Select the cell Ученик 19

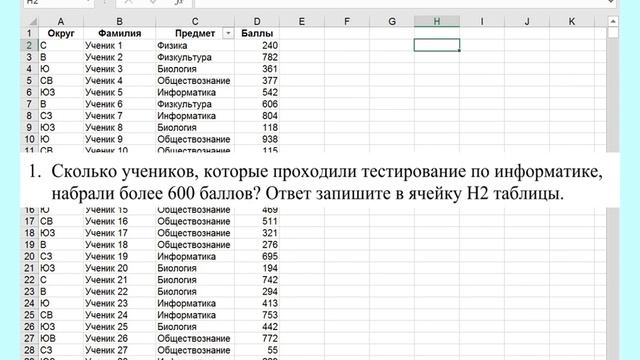click(x=120, y=256)
